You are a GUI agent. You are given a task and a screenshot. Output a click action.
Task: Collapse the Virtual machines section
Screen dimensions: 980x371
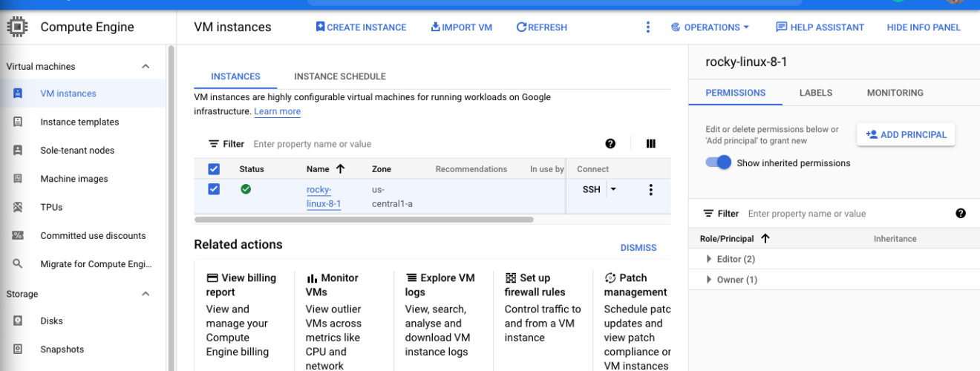click(146, 67)
